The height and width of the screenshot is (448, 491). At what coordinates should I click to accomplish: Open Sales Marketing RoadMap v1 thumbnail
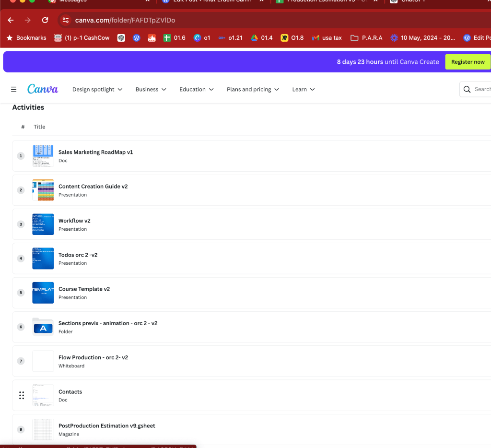click(43, 156)
